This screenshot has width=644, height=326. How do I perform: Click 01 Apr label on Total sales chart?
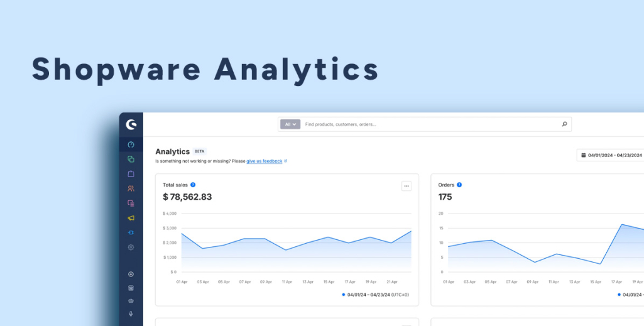[182, 282]
